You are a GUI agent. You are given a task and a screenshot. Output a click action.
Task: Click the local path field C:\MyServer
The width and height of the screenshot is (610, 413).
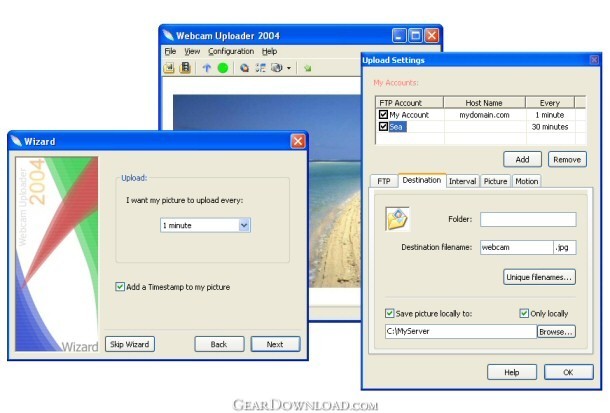pyautogui.click(x=461, y=331)
